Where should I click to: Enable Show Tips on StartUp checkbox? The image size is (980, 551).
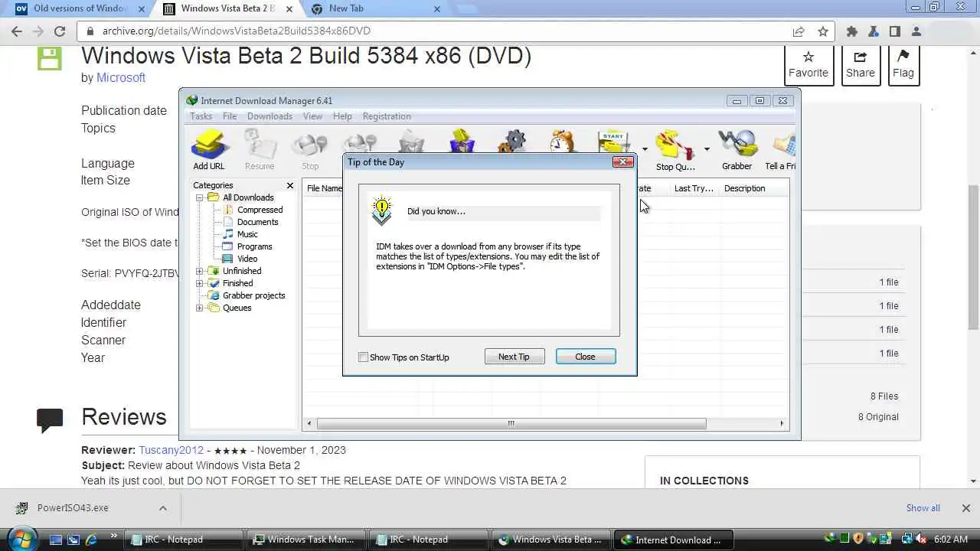(364, 357)
